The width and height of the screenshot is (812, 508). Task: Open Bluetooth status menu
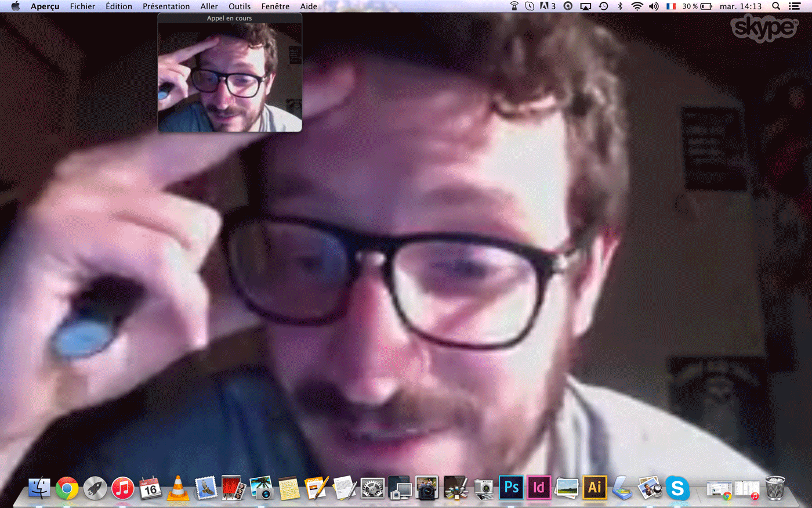click(620, 6)
